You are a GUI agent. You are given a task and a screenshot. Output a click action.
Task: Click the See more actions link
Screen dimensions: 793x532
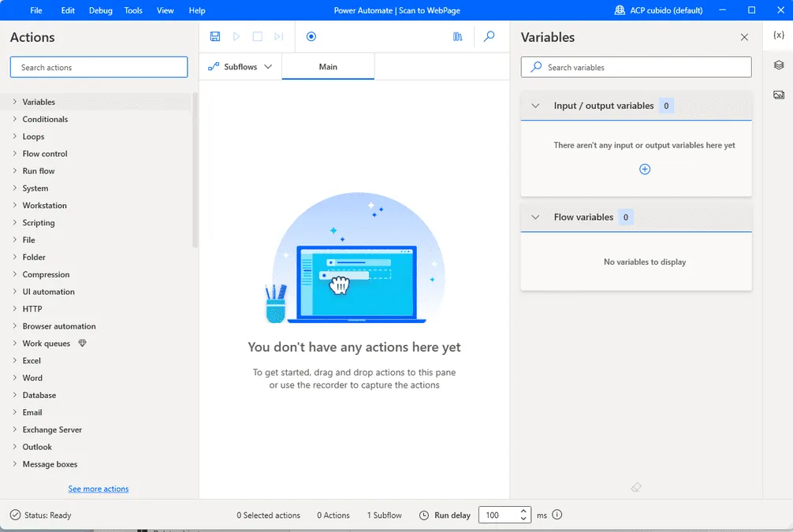pyautogui.click(x=98, y=489)
